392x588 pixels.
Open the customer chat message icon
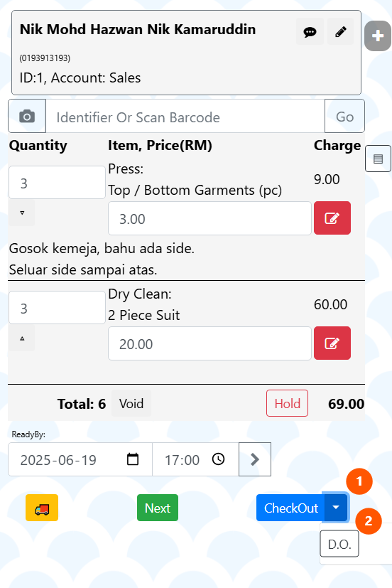(x=310, y=31)
